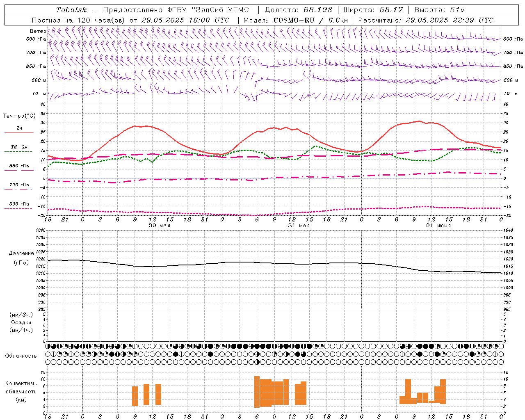Screen dimensions: 525x420
Task: Click the solid red legend line under "2м"
Action: [19, 133]
